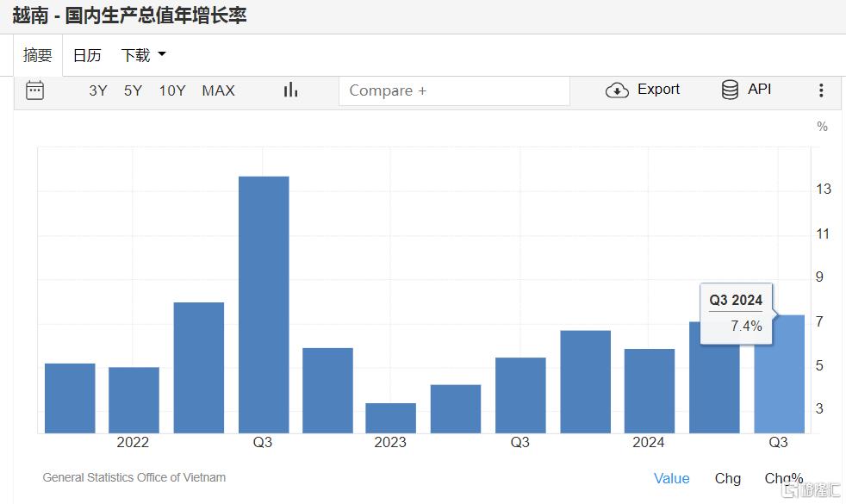Select the Chg view option
The image size is (846, 504).
point(727,478)
